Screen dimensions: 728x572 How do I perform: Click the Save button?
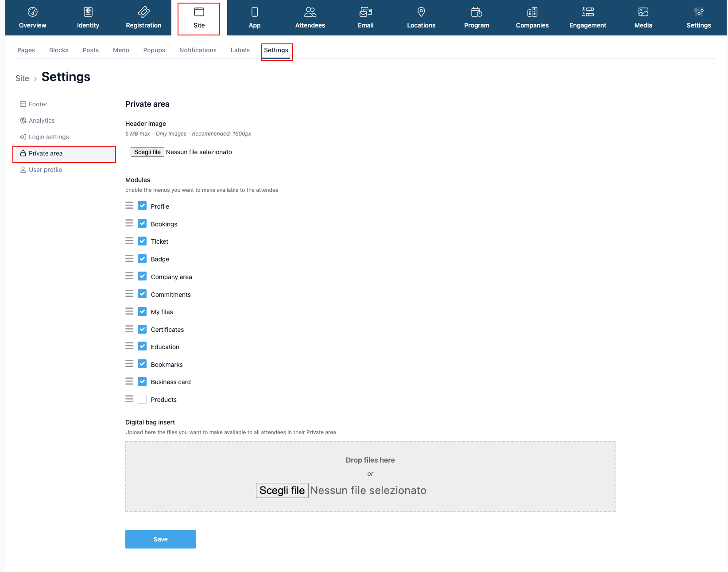161,539
